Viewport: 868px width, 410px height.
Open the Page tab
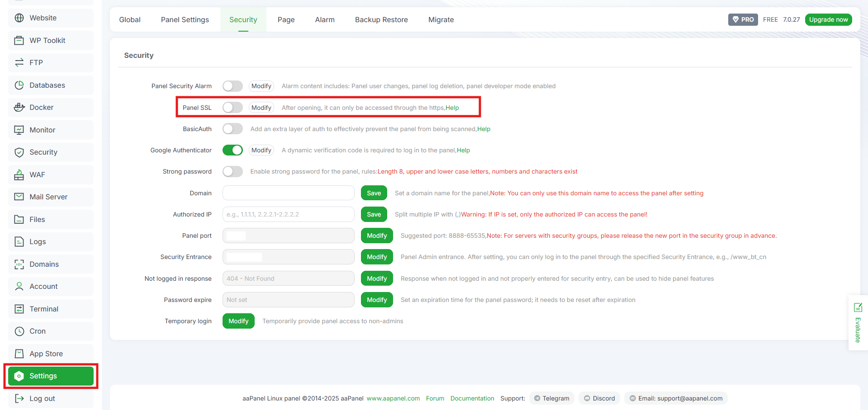(286, 19)
